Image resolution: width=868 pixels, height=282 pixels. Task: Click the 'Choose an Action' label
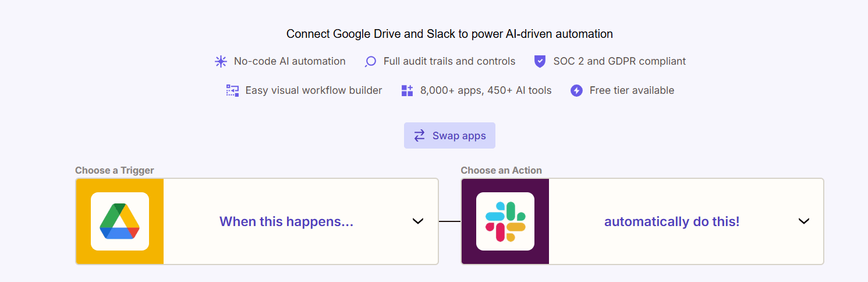tap(501, 170)
